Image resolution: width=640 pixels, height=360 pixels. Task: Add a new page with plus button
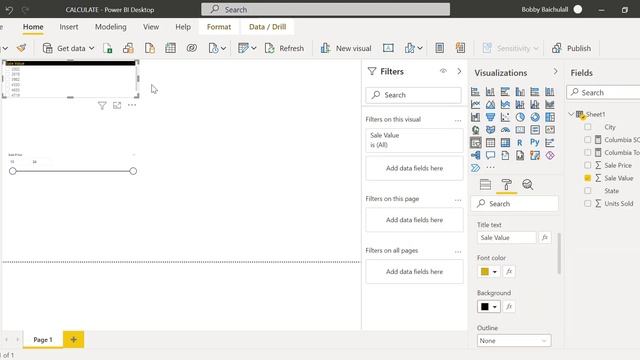pos(73,340)
